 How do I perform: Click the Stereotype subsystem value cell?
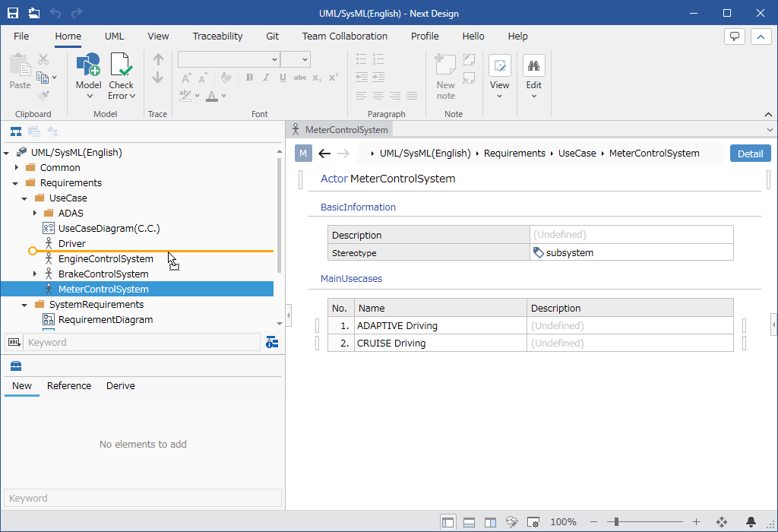[631, 252]
